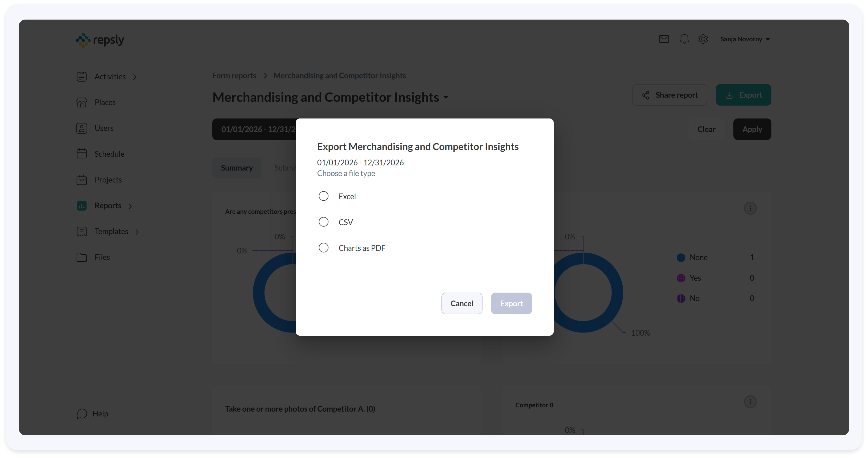Select the CSV file type
The image size is (868, 458).
click(x=323, y=222)
